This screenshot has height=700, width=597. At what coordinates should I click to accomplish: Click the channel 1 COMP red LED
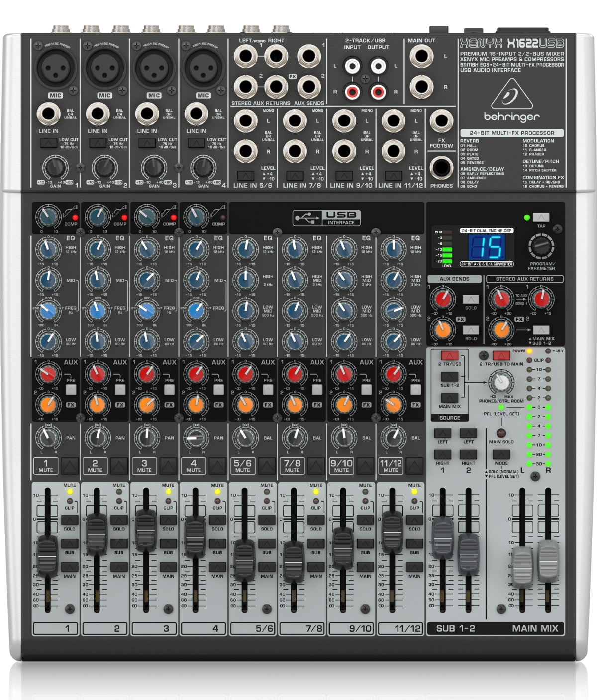pos(75,217)
